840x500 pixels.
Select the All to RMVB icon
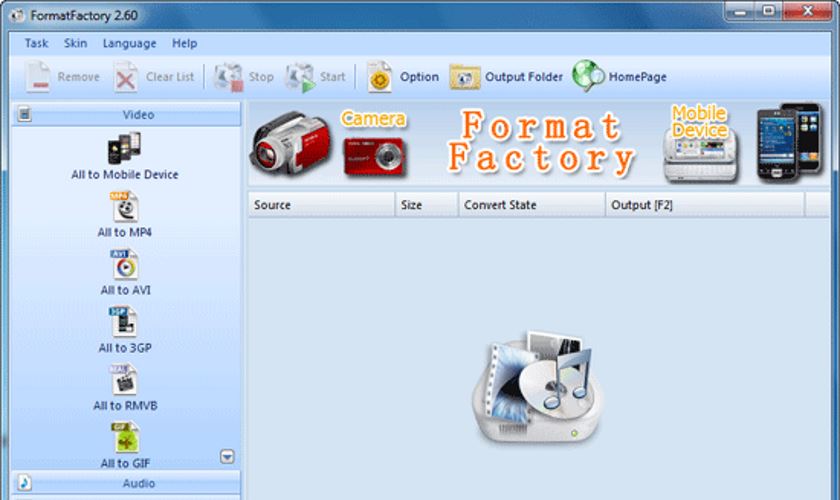[x=124, y=381]
